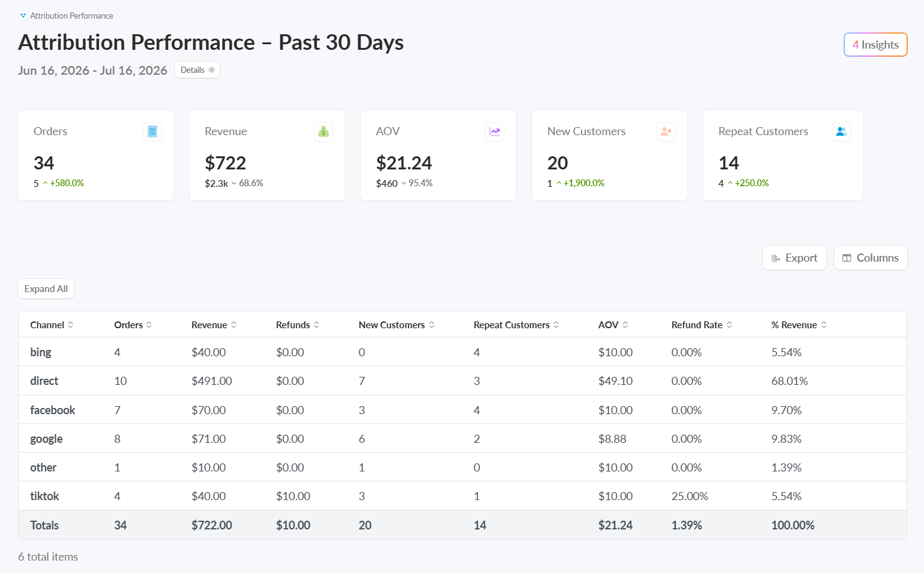Sort table by Channel column
The height and width of the screenshot is (573, 924).
pyautogui.click(x=52, y=325)
